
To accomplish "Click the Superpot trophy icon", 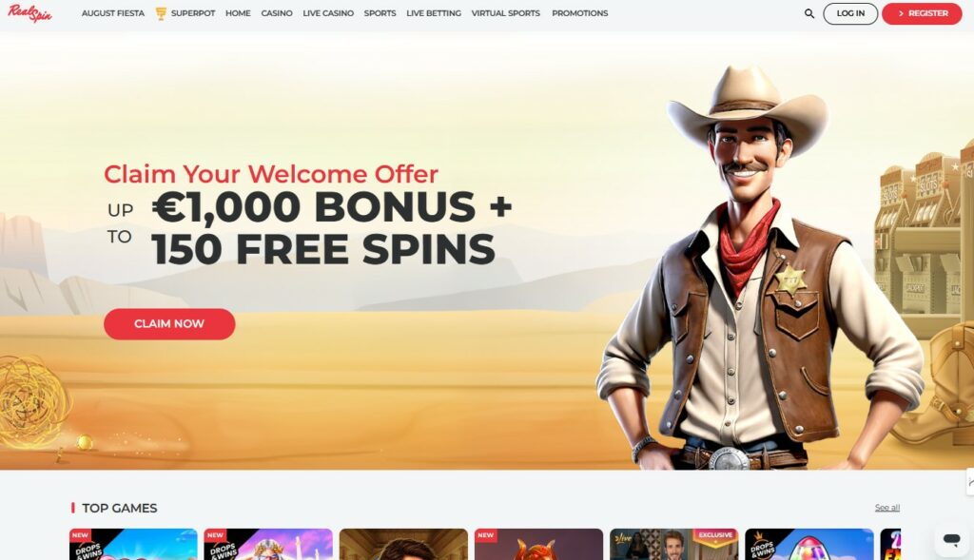I will tap(161, 13).
